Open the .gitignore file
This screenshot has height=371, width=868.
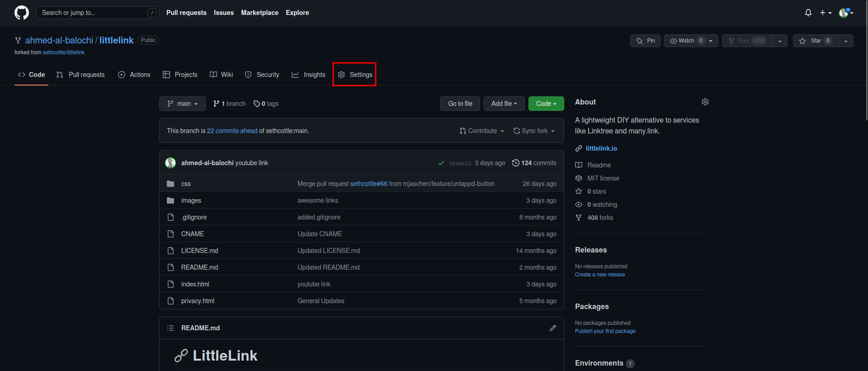194,217
